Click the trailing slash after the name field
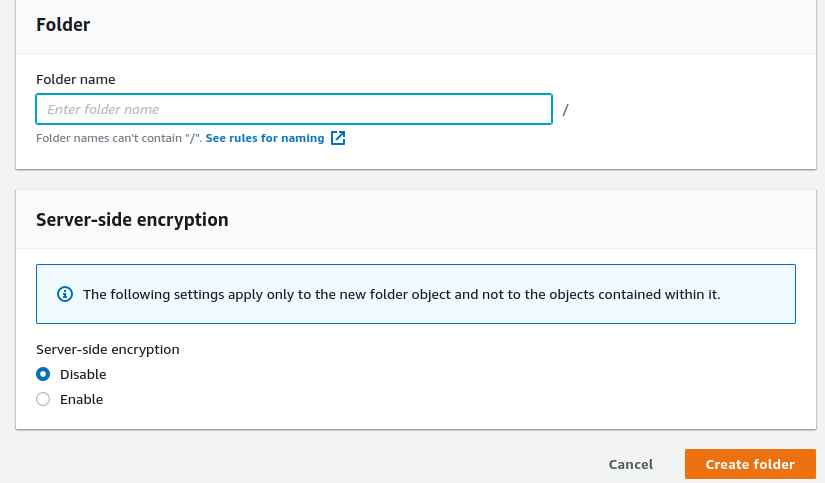The width and height of the screenshot is (825, 483). click(x=566, y=109)
